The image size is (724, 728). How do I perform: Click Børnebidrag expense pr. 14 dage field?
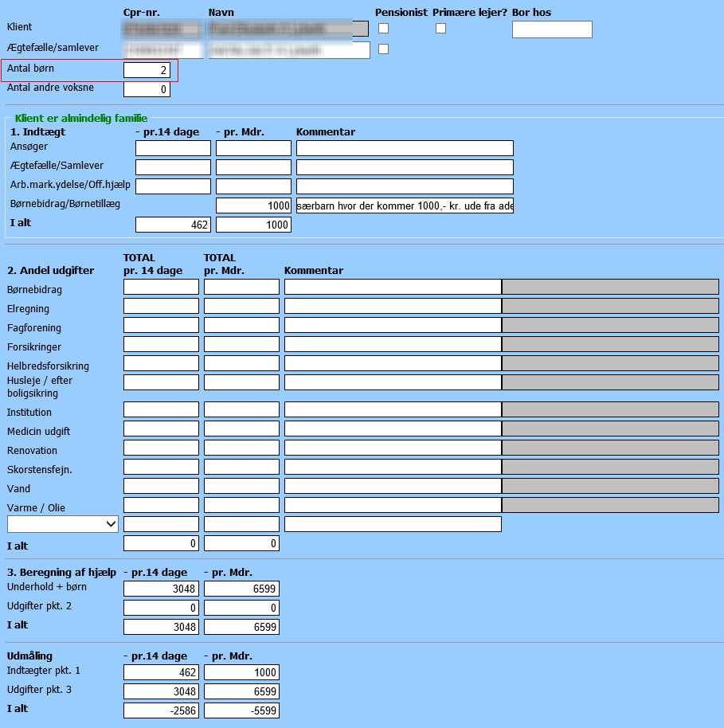161,287
